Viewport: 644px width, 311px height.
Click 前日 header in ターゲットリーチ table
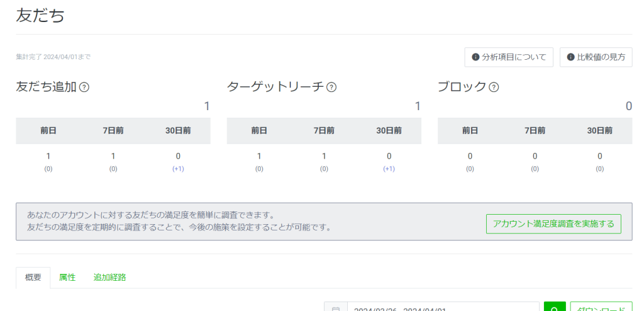[x=259, y=131]
